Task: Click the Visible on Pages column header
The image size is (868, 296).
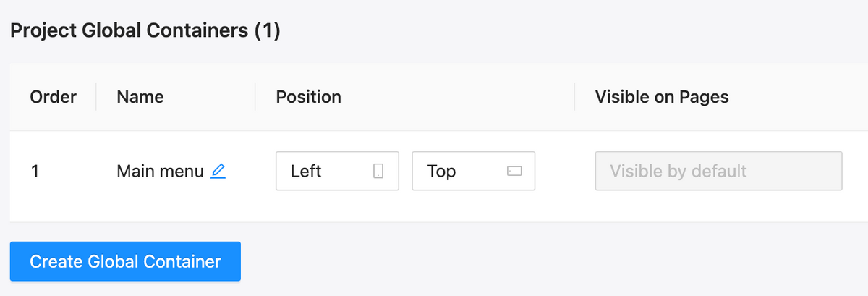Action: tap(661, 97)
